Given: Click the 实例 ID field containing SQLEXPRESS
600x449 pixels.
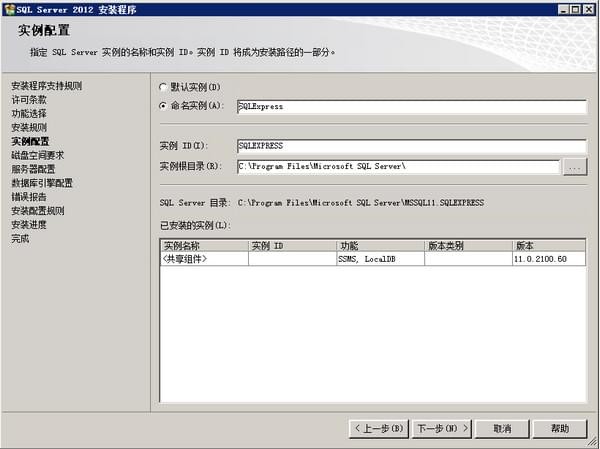Looking at the screenshot, I should tap(412, 146).
